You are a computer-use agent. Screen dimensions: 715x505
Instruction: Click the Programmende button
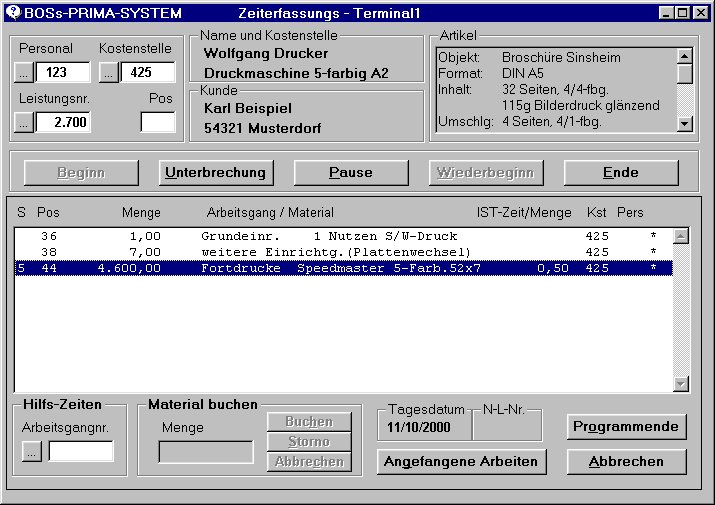coord(627,427)
